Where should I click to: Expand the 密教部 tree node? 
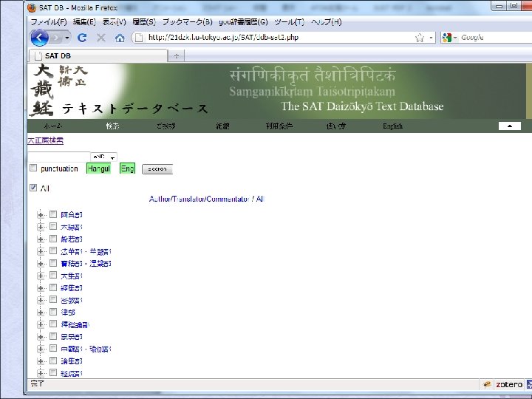coord(41,300)
